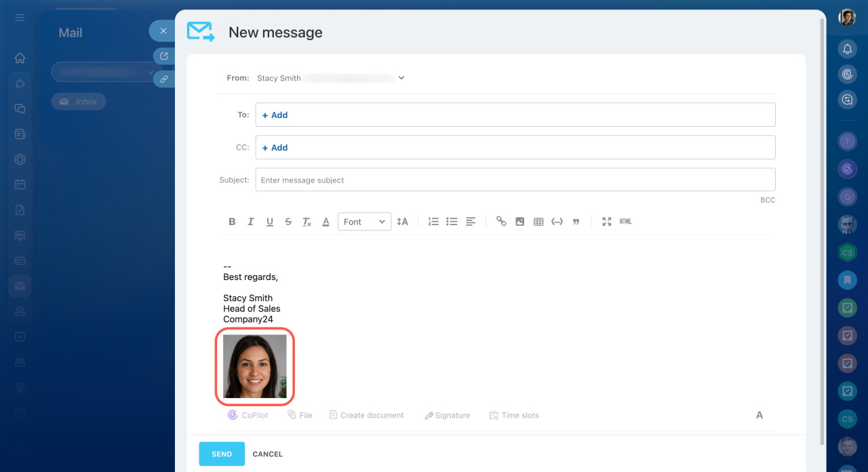Toggle bold formatting in the editor toolbar

coord(232,222)
